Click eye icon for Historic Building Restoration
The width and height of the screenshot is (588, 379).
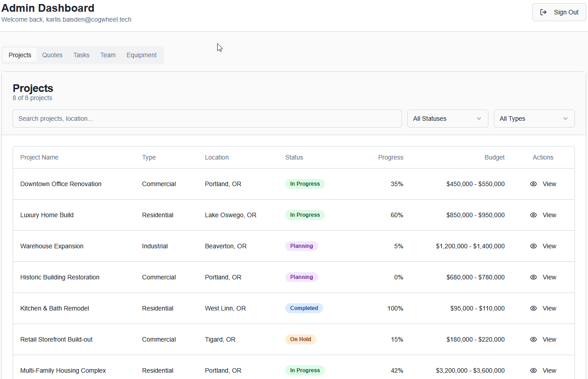click(533, 277)
